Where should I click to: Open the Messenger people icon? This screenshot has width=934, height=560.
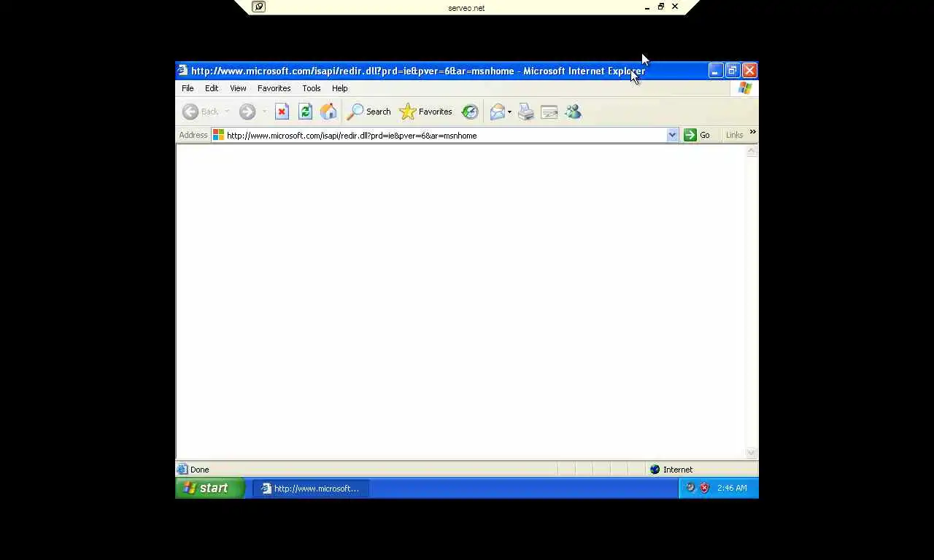pyautogui.click(x=573, y=112)
